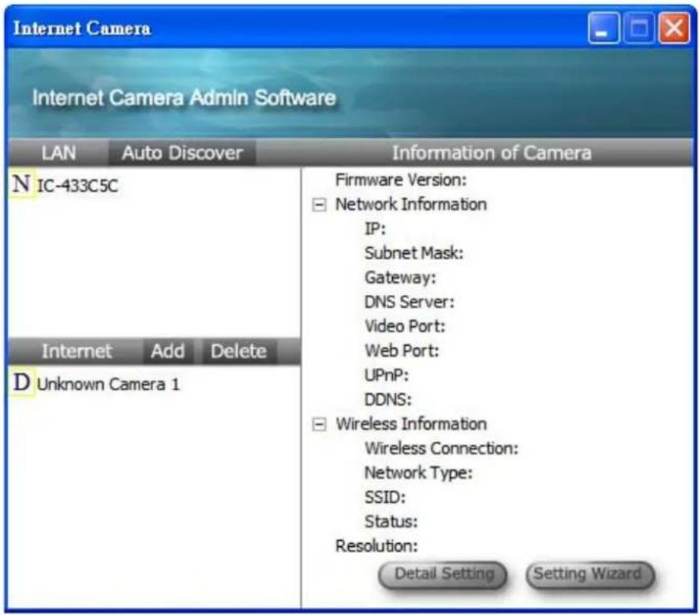Select the Status: row

[391, 521]
